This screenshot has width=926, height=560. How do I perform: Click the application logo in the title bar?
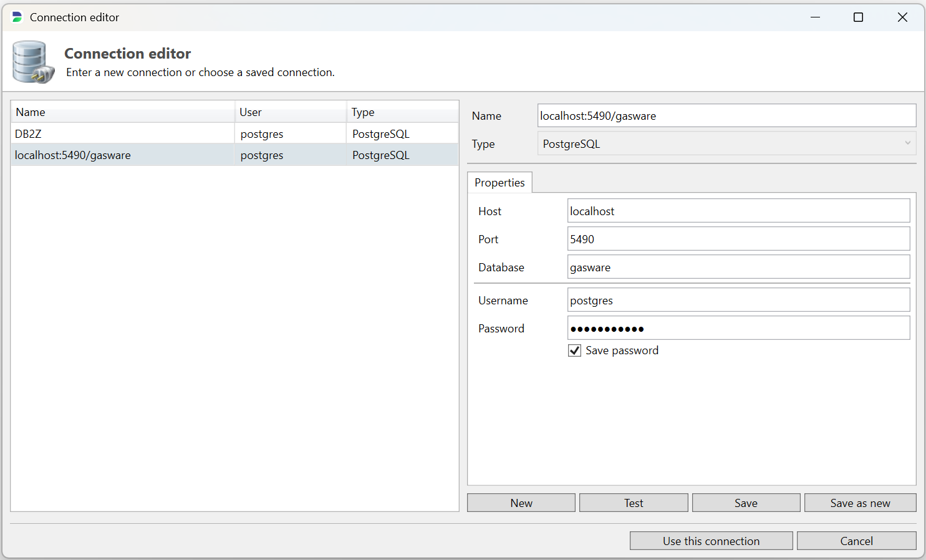[16, 17]
